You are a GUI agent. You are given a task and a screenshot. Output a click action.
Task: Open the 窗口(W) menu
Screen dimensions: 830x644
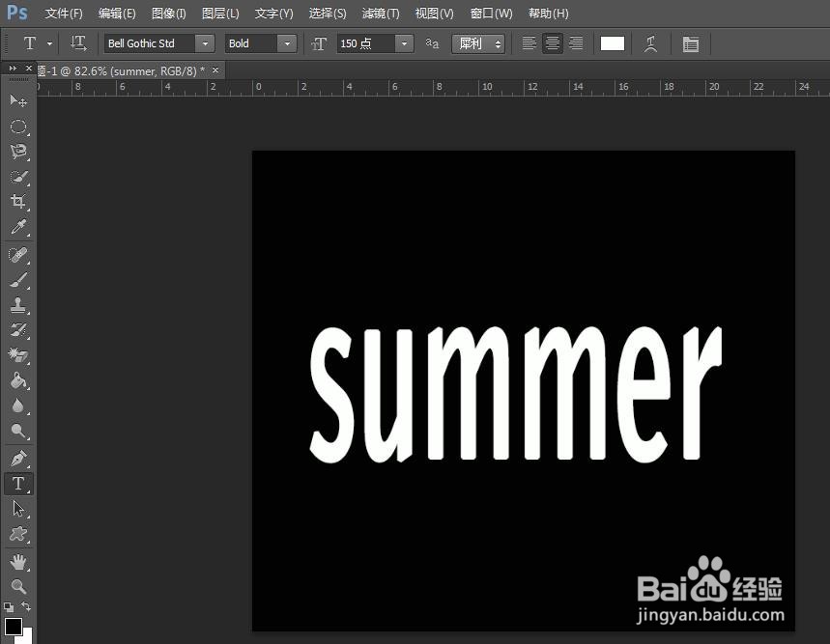point(491,14)
